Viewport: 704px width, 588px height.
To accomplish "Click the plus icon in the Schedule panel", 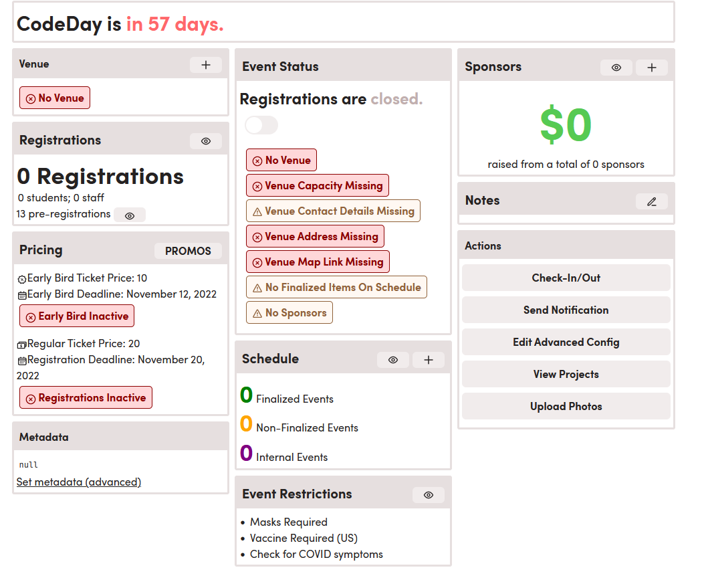I will (x=428, y=360).
